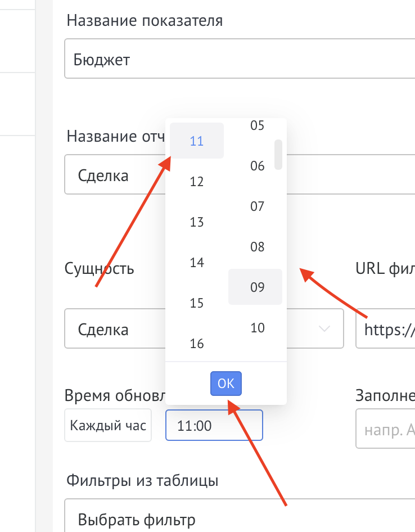Select minute 05 in minutes column

pos(257,126)
